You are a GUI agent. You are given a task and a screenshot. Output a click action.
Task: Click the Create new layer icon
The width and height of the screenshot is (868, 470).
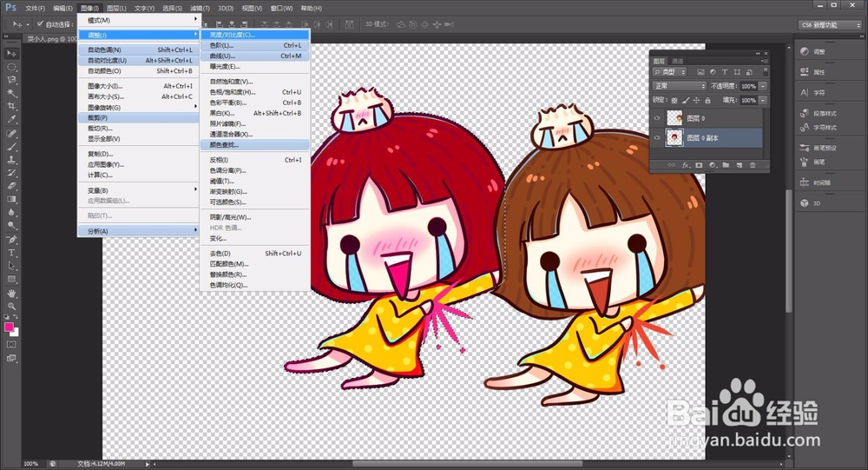(739, 165)
